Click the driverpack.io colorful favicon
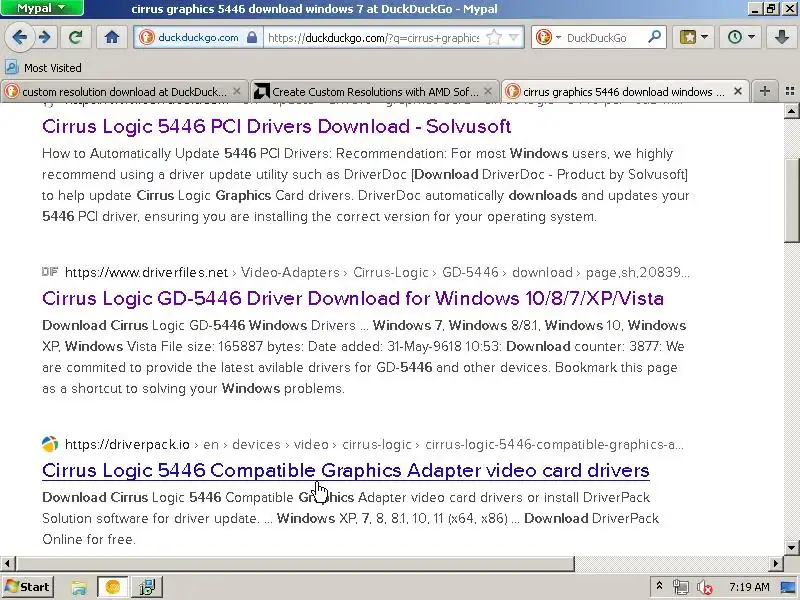 pyautogui.click(x=49, y=444)
